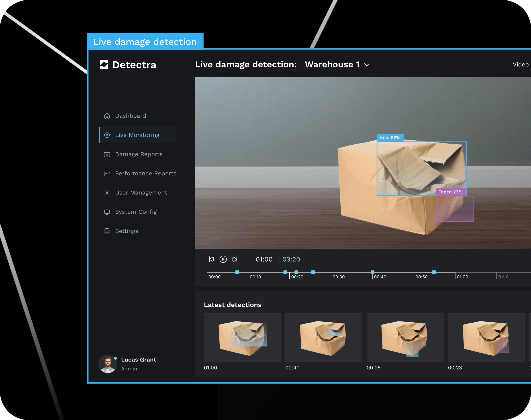Select the Live Monitoring target icon
This screenshot has width=531, height=420.
(x=107, y=135)
